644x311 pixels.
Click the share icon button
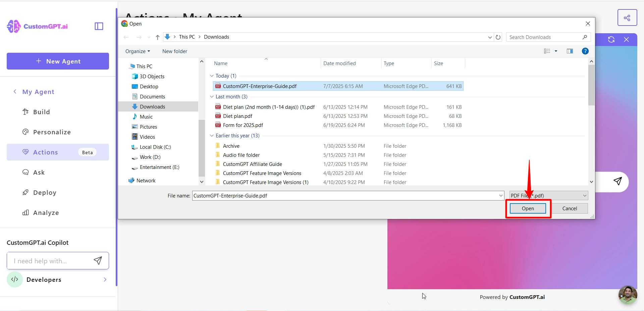(x=627, y=18)
